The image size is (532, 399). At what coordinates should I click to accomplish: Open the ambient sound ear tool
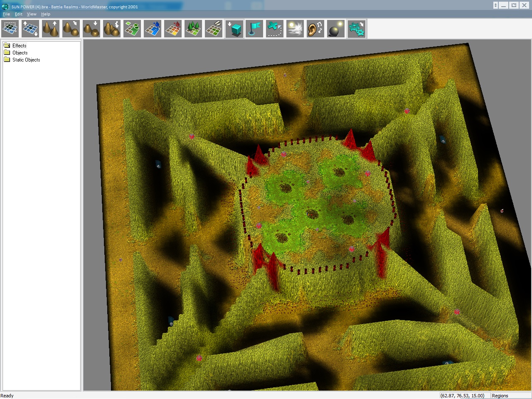click(315, 29)
